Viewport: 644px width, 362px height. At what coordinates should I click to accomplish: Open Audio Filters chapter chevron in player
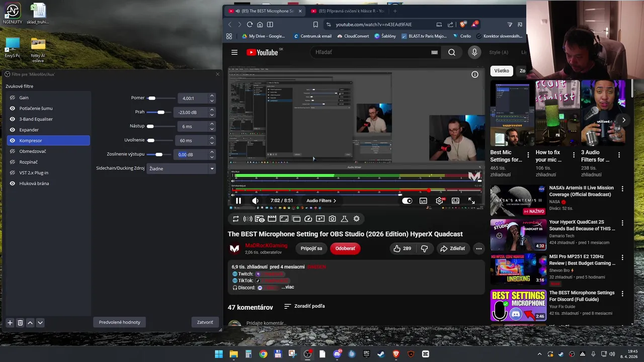pyautogui.click(x=335, y=201)
